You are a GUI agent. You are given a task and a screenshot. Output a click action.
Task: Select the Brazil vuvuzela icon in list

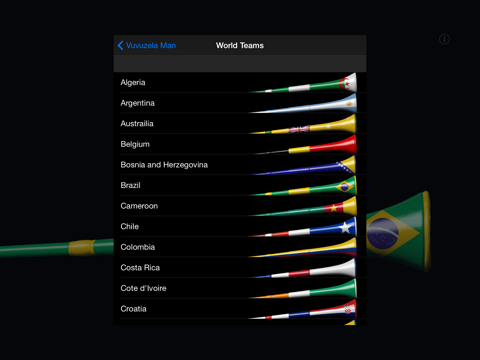click(x=303, y=186)
